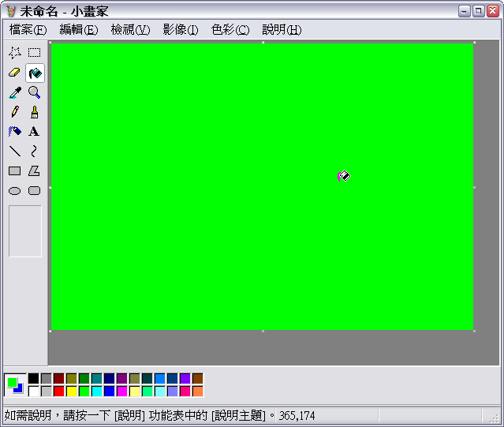Open the 色彩(C) menu
Image resolution: width=504 pixels, height=427 pixels.
230,29
